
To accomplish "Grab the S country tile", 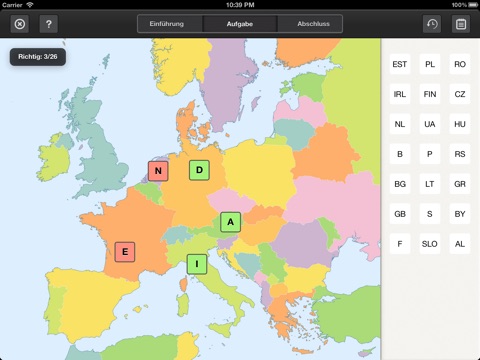I will click(430, 214).
